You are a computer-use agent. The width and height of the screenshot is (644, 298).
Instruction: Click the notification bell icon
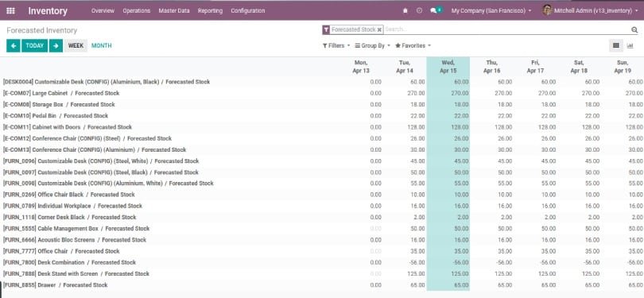(405, 11)
